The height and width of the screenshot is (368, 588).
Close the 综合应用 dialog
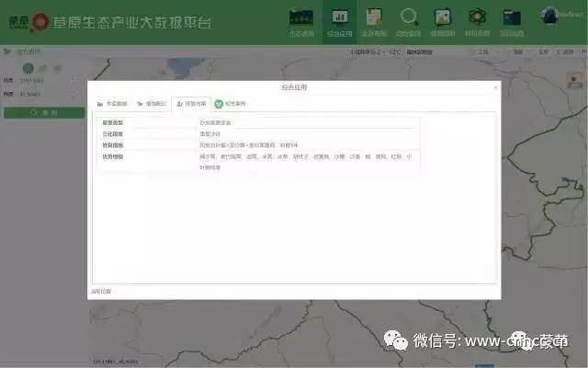click(x=495, y=87)
